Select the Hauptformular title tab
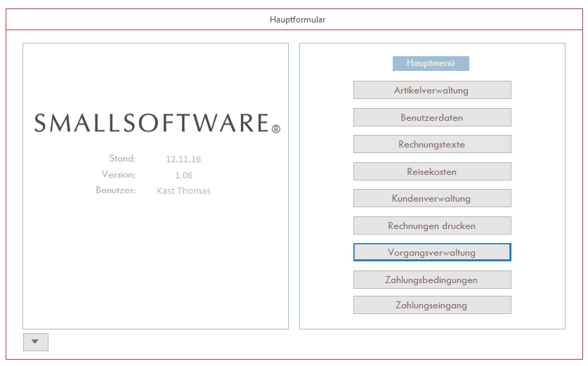Screen dimensions: 588x366 297,20
